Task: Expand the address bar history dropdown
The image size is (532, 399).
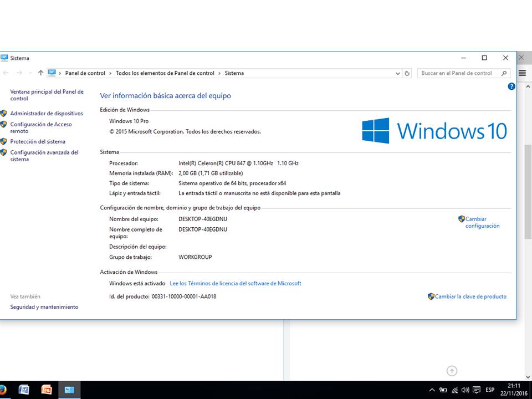Action: (398, 73)
